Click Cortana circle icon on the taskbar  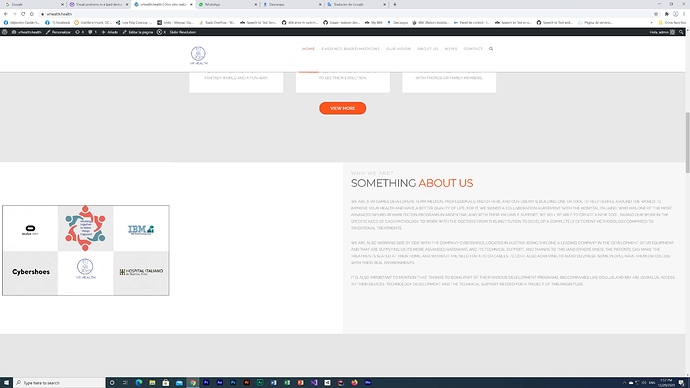[112, 383]
